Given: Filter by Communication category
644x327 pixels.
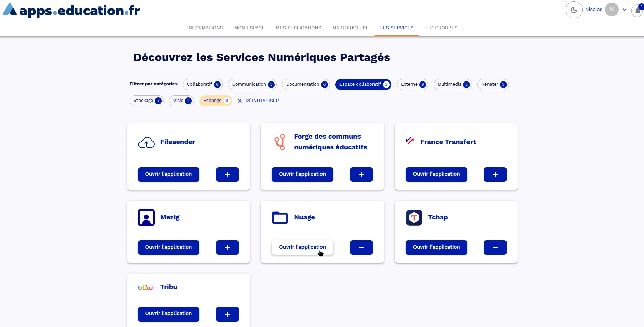Looking at the screenshot, I should click(252, 84).
